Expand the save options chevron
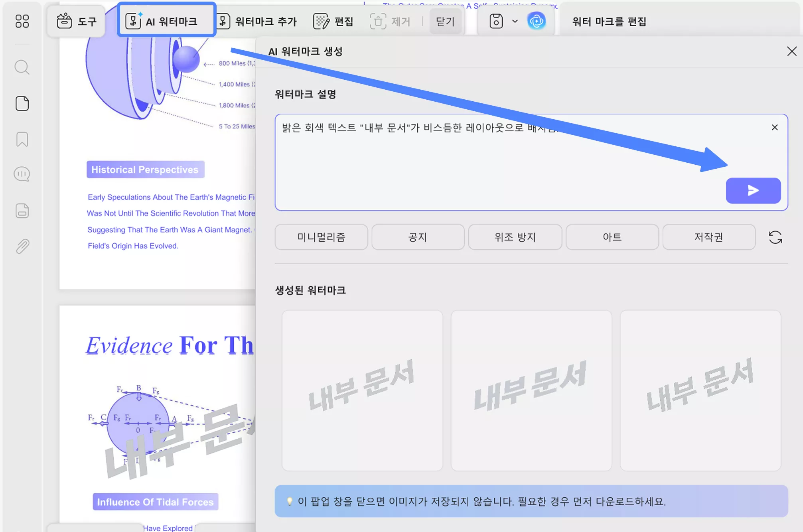The image size is (803, 532). (515, 22)
